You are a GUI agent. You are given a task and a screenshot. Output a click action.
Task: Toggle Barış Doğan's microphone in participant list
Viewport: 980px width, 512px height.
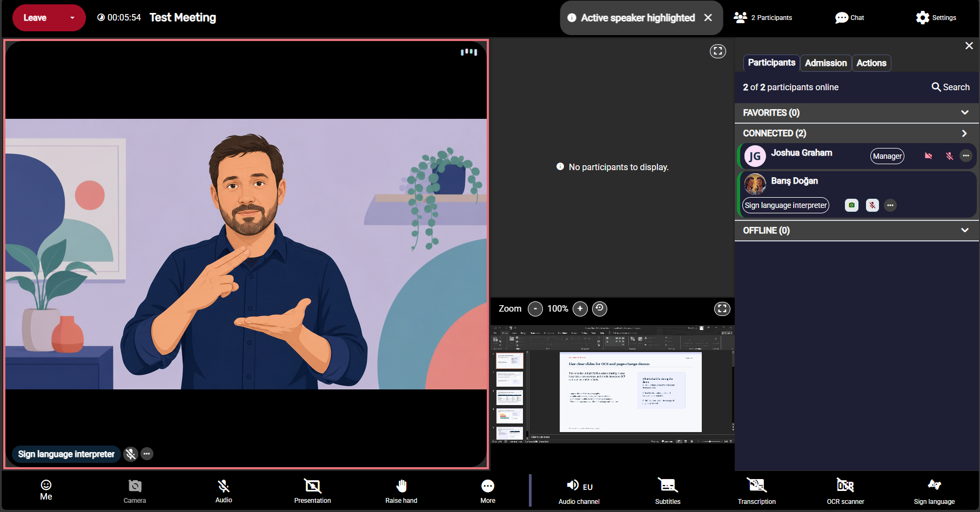coord(872,205)
